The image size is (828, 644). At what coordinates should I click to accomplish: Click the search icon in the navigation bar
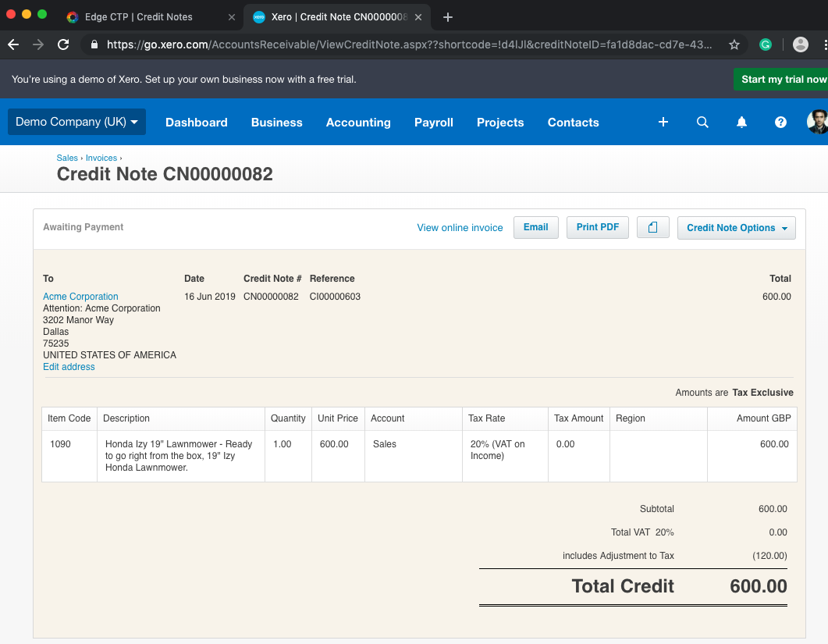[x=702, y=123]
